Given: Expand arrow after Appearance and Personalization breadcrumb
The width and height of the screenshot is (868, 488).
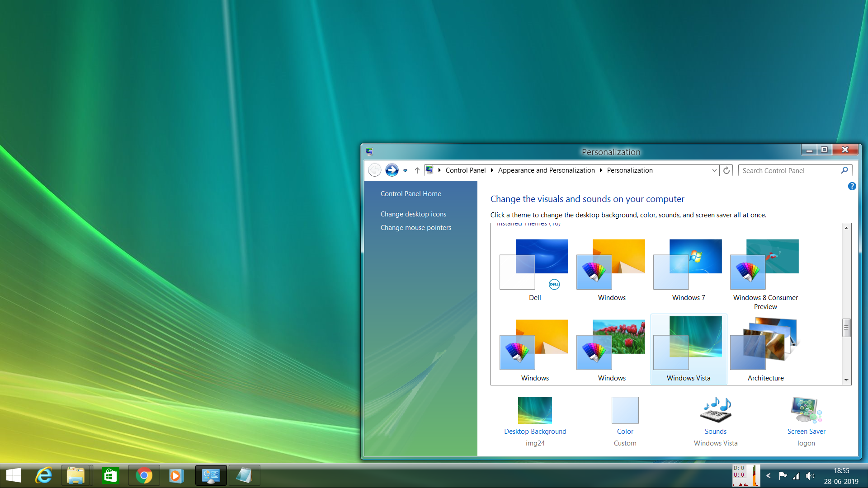Looking at the screenshot, I should tap(601, 170).
